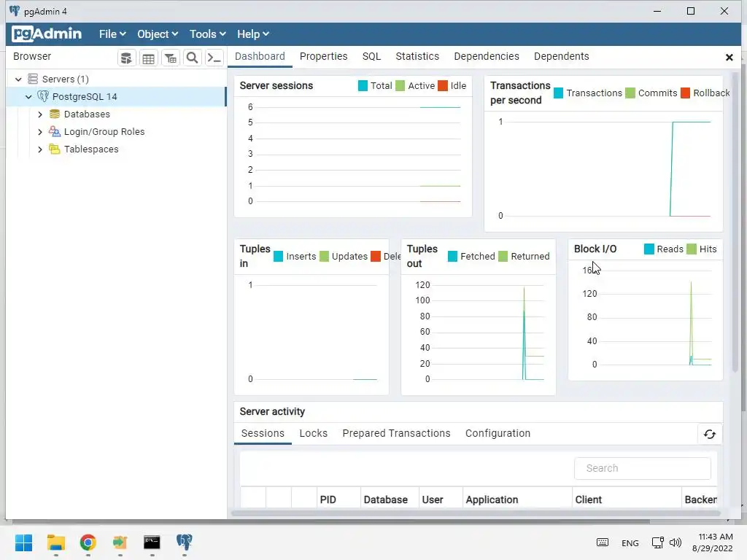Screen dimensions: 747x560
Task: Sort by the Application column header
Action: [x=517, y=499]
